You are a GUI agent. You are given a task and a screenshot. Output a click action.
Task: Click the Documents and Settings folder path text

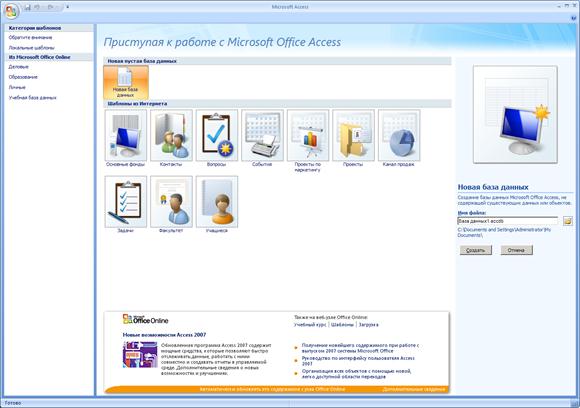click(504, 232)
